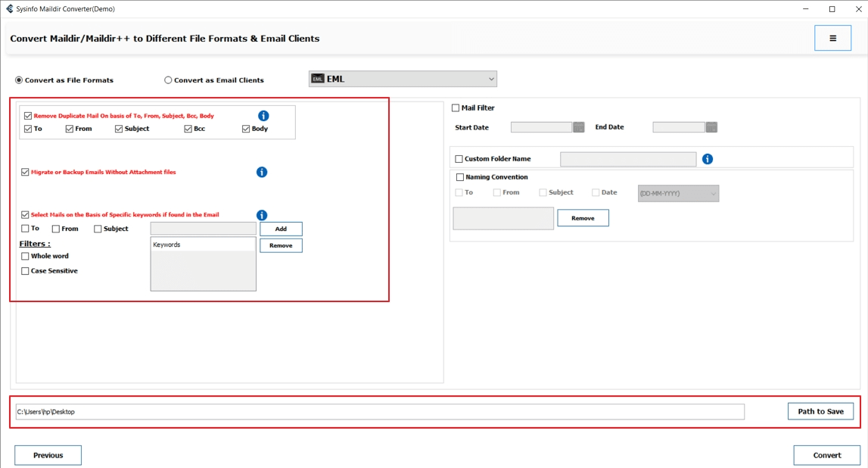Check the Subject option under Naming Convention
868x468 pixels.
(x=543, y=193)
